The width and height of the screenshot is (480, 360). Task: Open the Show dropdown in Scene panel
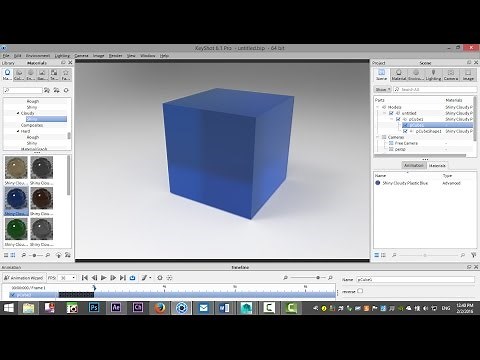coord(383,90)
